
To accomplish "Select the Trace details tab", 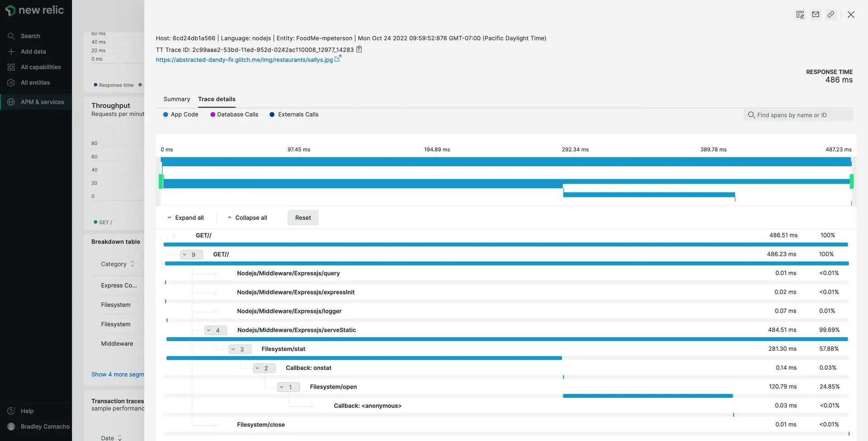I will click(217, 99).
